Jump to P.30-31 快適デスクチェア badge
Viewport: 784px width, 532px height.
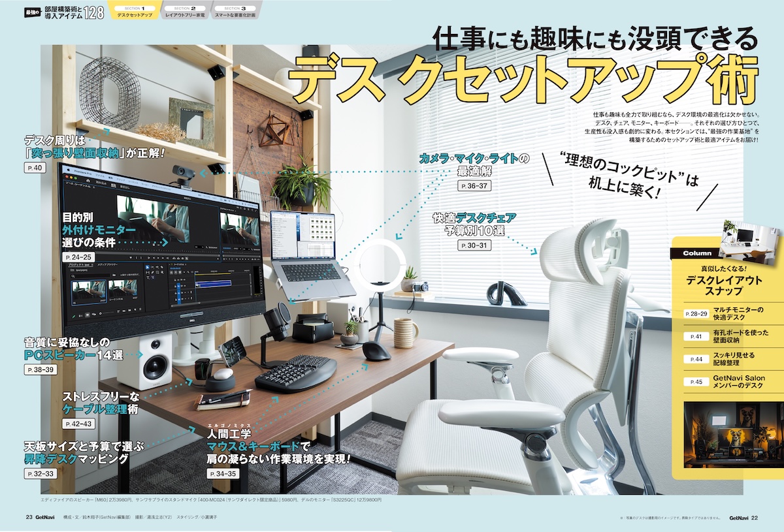[x=474, y=245]
